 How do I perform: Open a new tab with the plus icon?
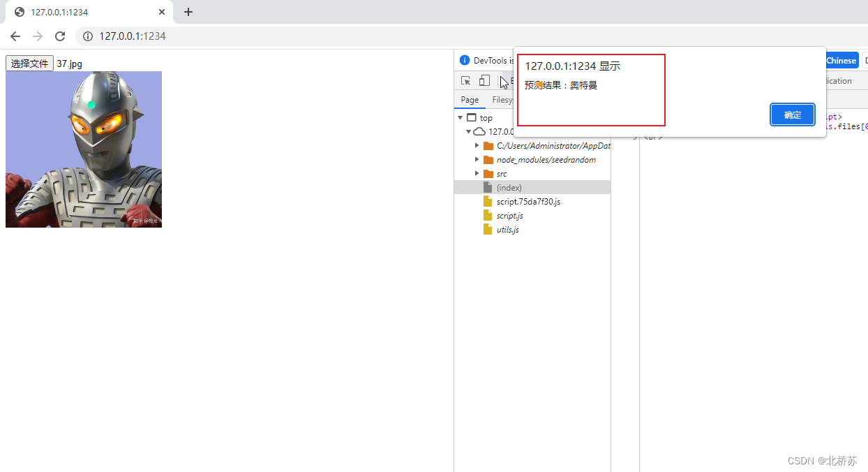click(x=188, y=12)
